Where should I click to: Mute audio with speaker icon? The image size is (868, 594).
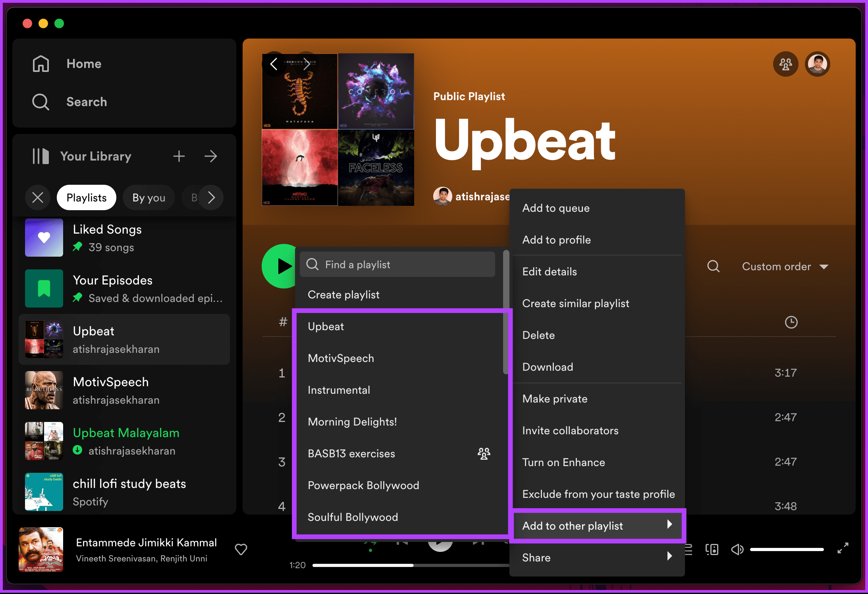(737, 549)
